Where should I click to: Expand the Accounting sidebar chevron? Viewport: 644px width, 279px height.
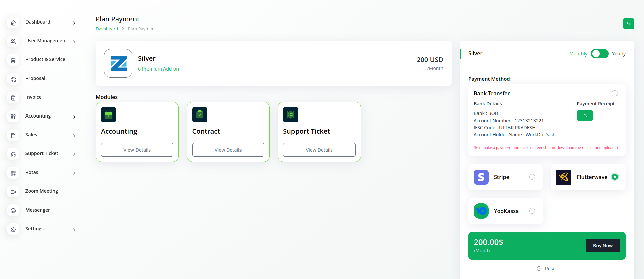pos(74,117)
